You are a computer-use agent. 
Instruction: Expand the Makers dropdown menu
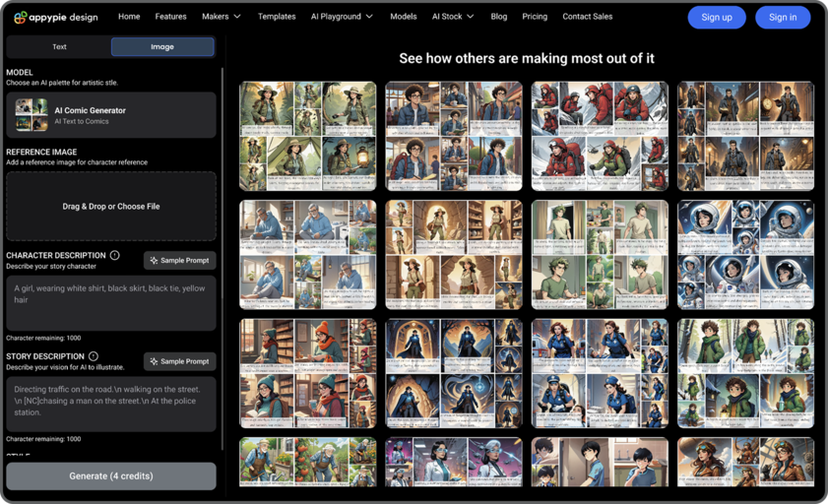[x=221, y=17]
